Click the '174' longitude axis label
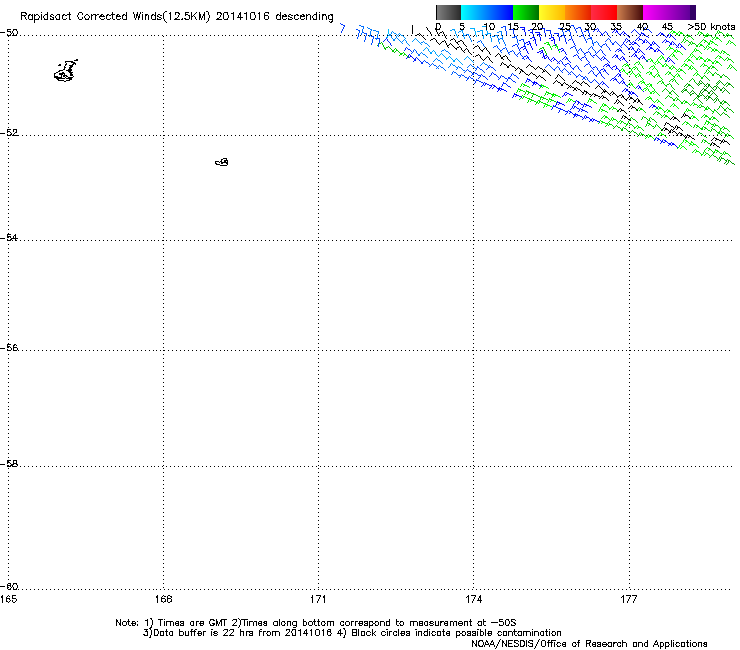The height and width of the screenshot is (650, 740). pos(473,599)
